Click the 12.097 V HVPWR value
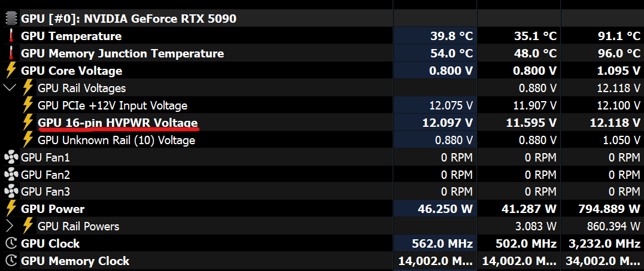This screenshot has width=644, height=271. coord(448,123)
